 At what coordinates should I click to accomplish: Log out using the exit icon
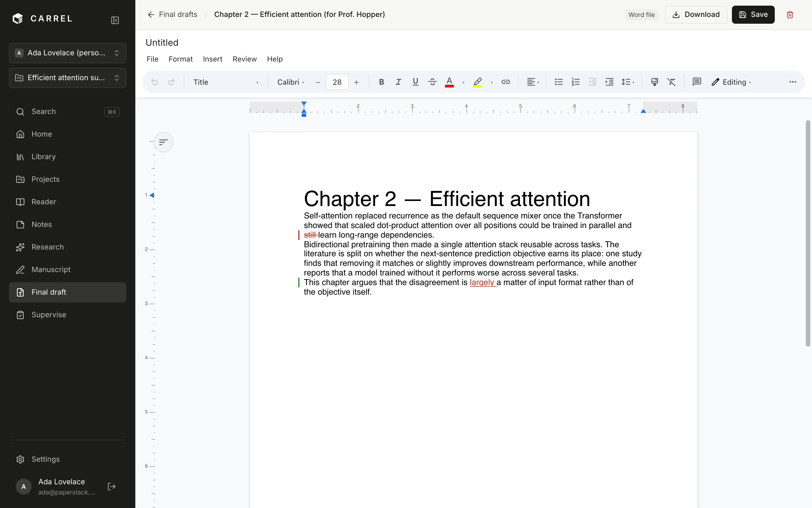[x=112, y=487]
